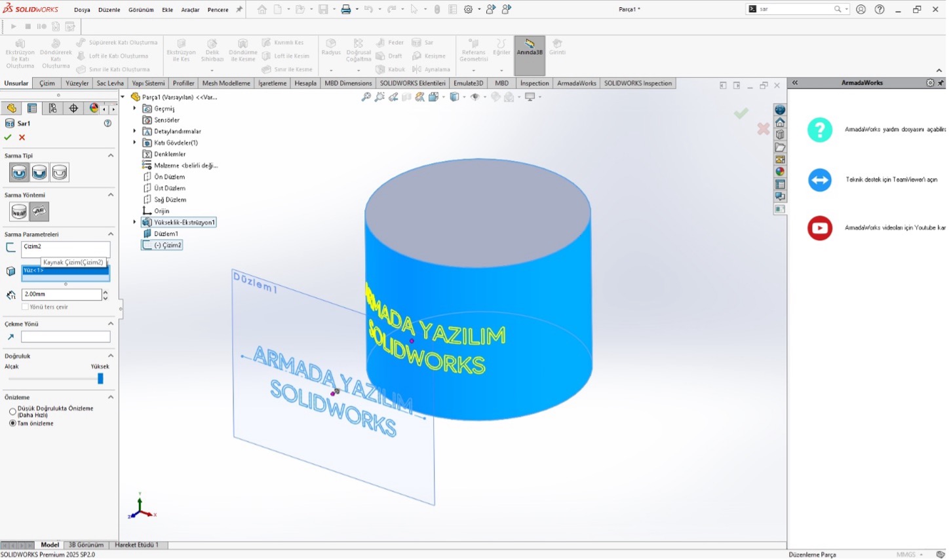Move the Doğruluk accuracy slider handle
Image resolution: width=949 pixels, height=560 pixels.
pyautogui.click(x=100, y=379)
